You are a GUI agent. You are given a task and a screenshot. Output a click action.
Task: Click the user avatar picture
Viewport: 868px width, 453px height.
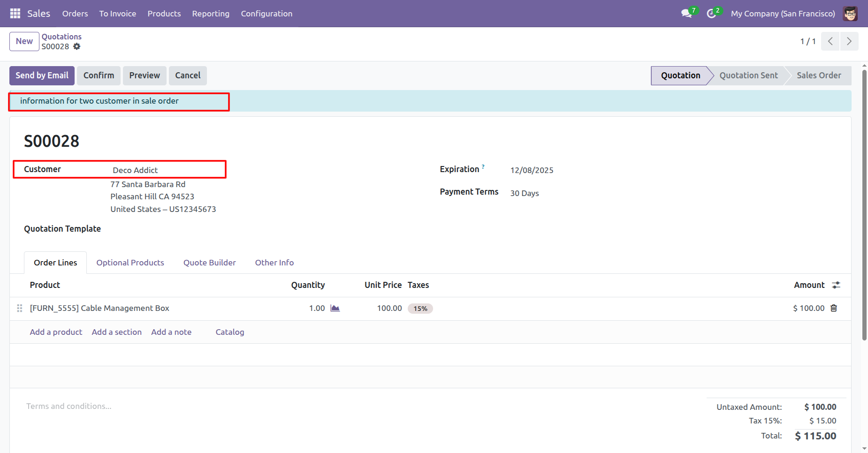pos(850,14)
